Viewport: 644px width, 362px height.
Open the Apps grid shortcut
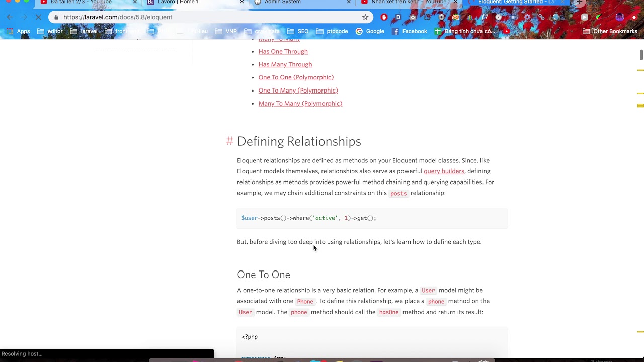pos(18,31)
